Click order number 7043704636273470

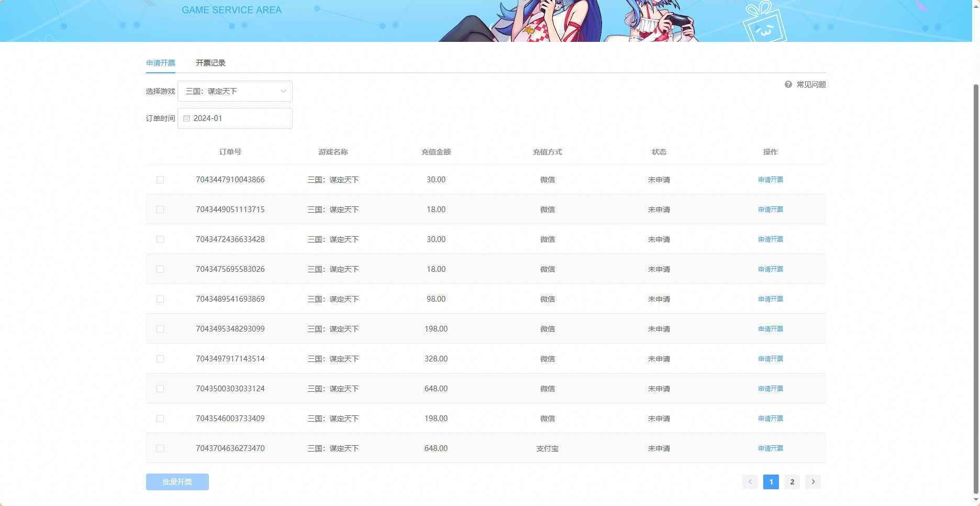tap(230, 448)
